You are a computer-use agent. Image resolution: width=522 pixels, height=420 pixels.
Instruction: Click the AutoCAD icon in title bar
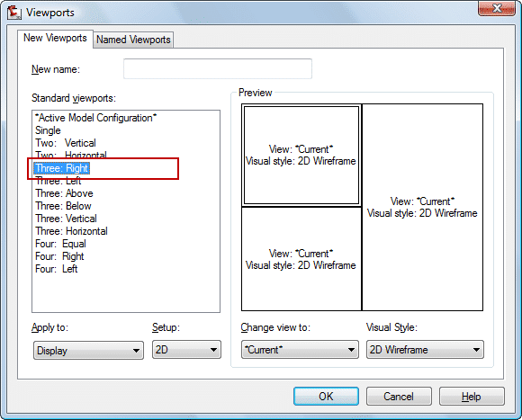pos(14,13)
